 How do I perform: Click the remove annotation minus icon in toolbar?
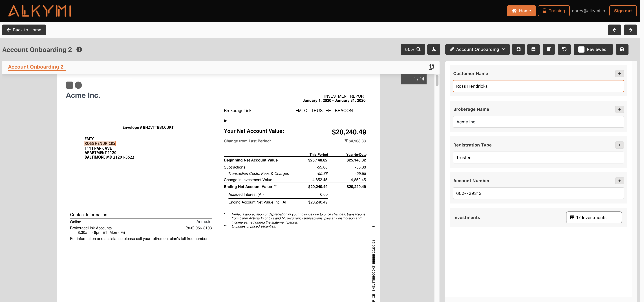(533, 49)
